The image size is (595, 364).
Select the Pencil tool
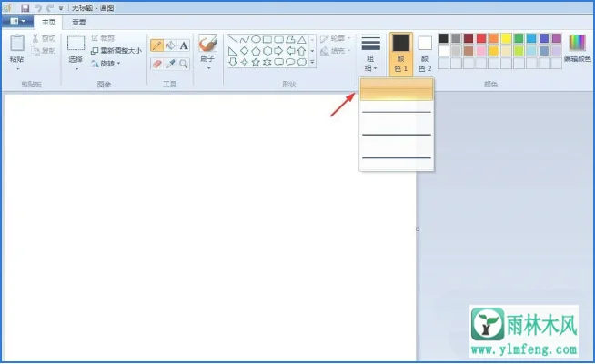coord(156,45)
